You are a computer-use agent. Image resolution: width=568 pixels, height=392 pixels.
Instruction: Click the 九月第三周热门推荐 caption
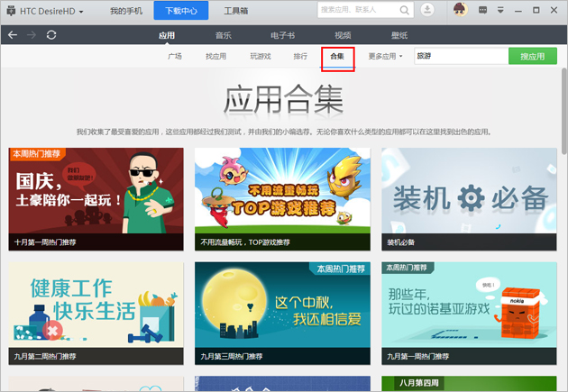tap(232, 356)
